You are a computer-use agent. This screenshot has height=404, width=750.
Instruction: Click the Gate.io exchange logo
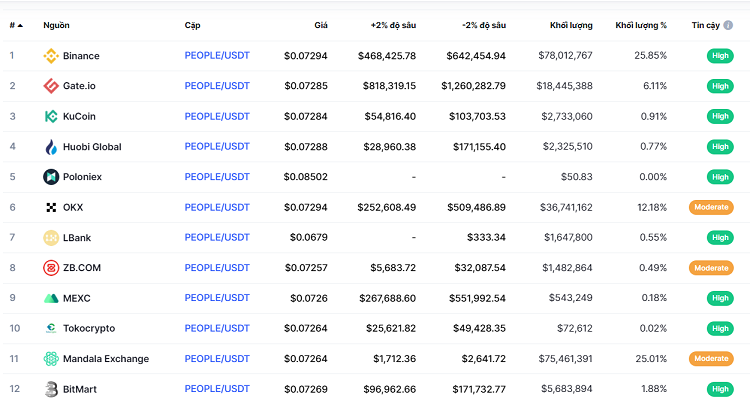click(51, 86)
